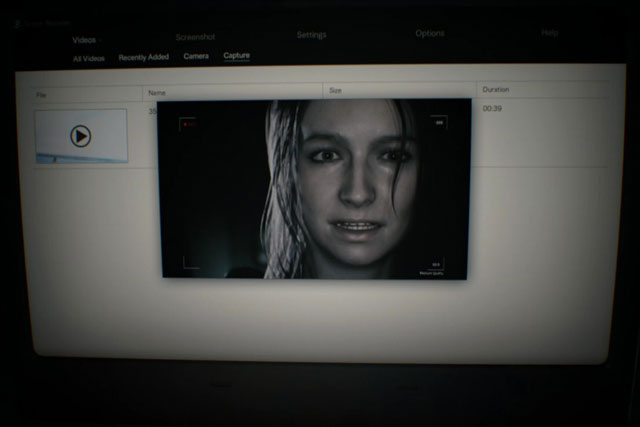Viewport: 640px width, 427px height.
Task: Open the Settings menu
Action: pos(311,35)
